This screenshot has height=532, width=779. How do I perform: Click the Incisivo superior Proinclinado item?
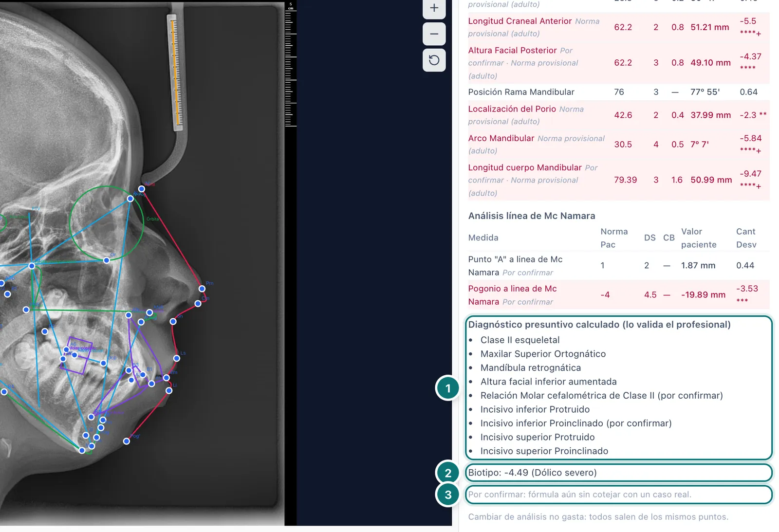544,451
